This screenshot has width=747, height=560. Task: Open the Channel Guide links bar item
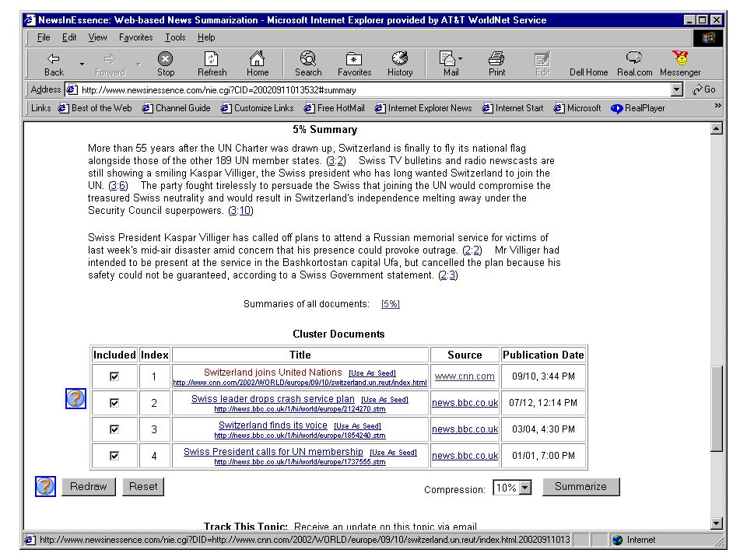177,108
